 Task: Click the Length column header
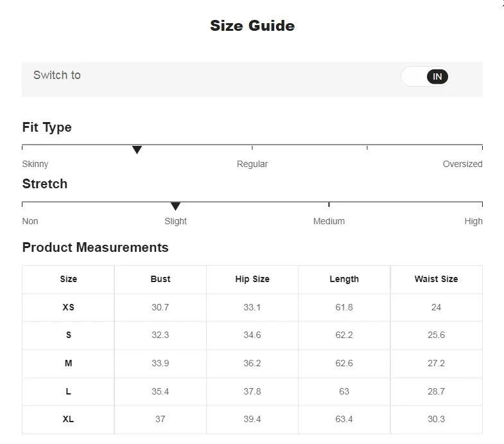(344, 279)
